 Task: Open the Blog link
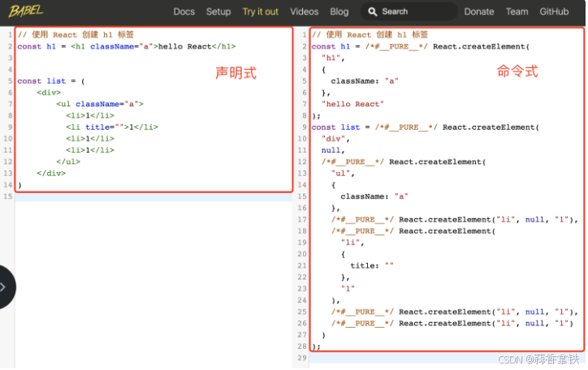(x=339, y=11)
